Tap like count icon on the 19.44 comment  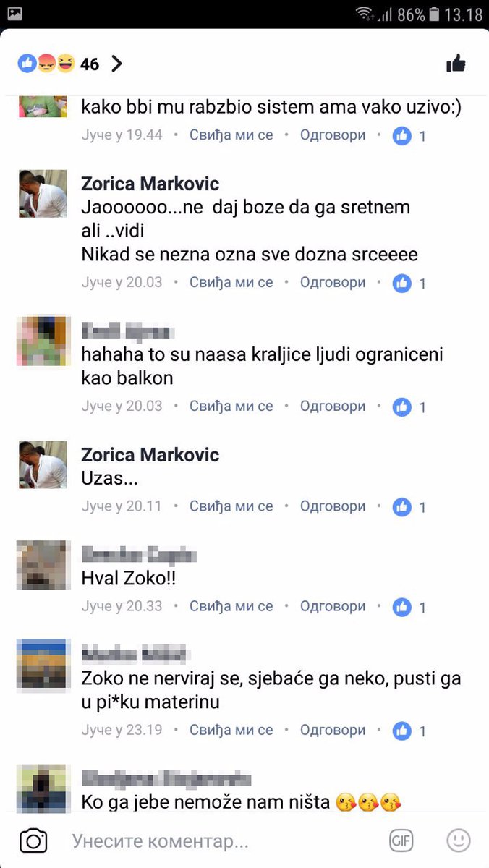coord(402,135)
